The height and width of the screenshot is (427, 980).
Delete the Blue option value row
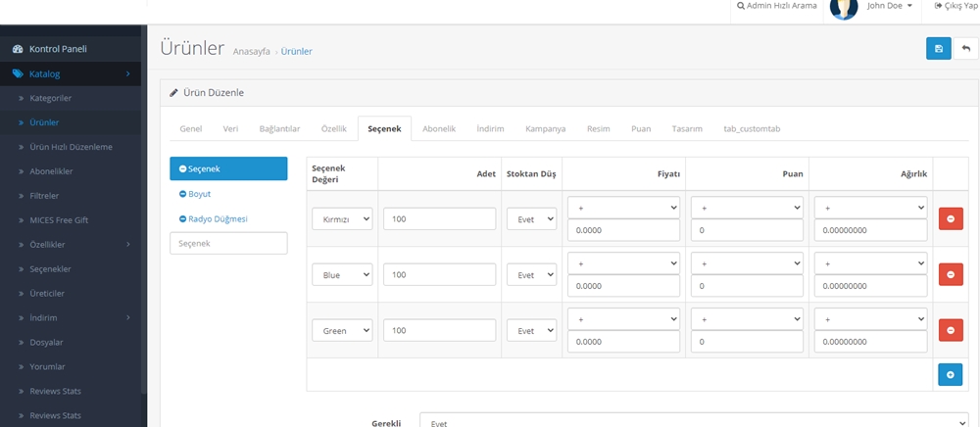(950, 275)
